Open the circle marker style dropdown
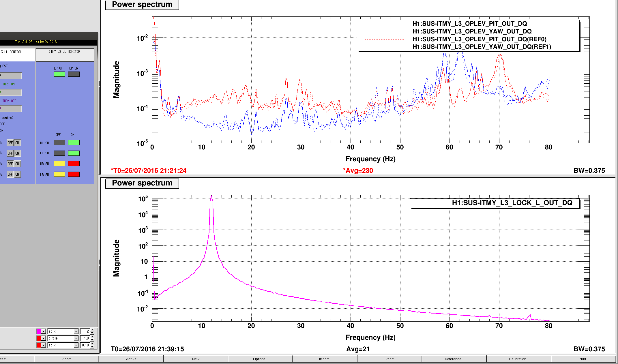 click(76, 338)
